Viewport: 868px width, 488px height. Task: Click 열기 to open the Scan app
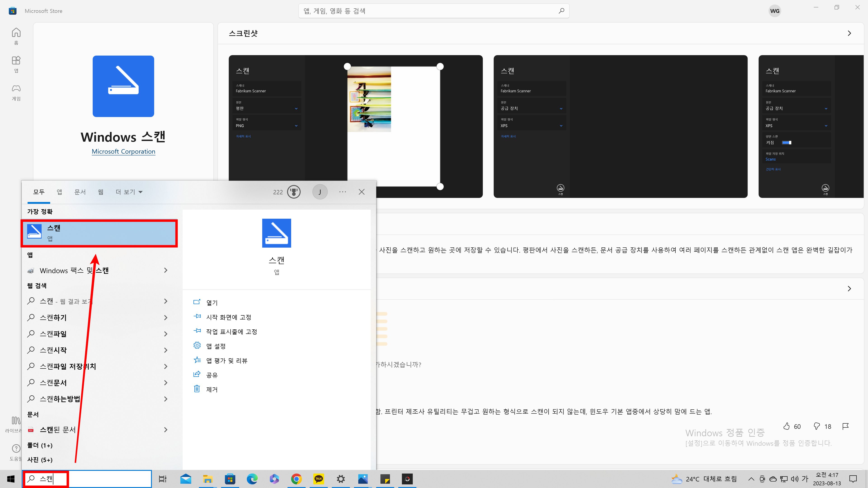[212, 303]
